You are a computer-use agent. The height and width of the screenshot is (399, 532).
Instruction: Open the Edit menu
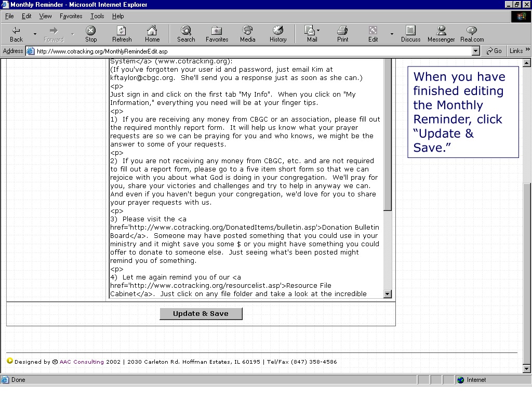(x=26, y=16)
